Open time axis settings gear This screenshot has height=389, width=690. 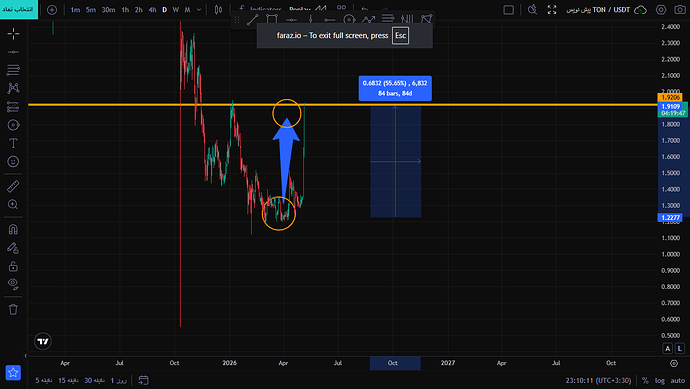674,363
